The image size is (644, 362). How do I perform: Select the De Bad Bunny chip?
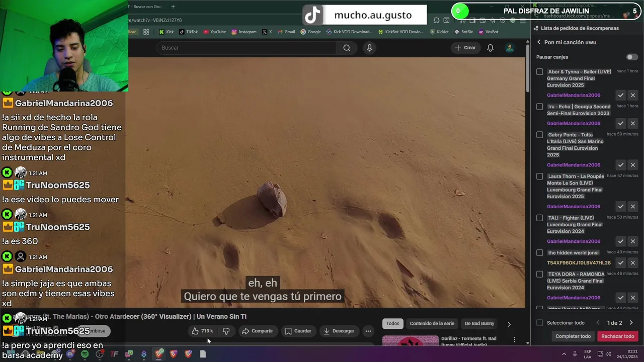[479, 324]
